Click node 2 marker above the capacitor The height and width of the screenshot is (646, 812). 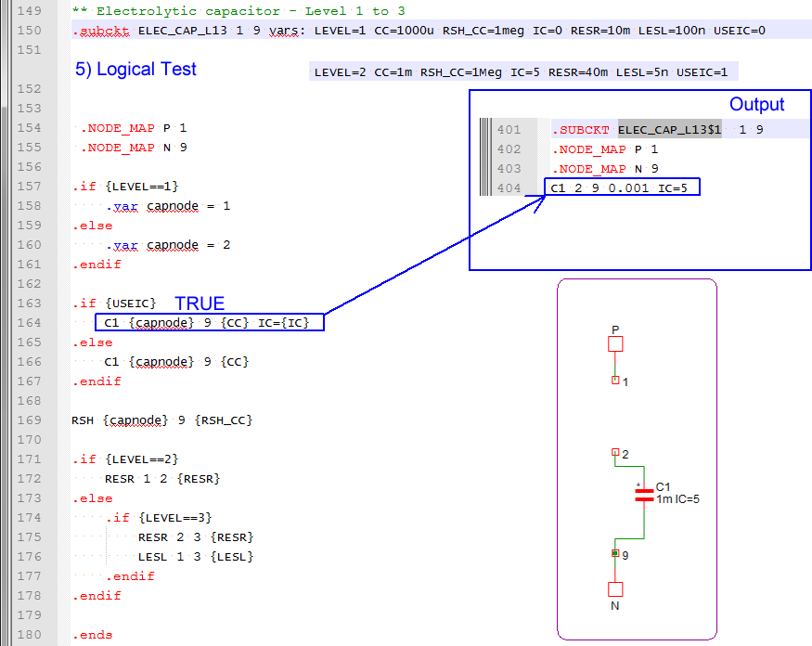[x=614, y=453]
